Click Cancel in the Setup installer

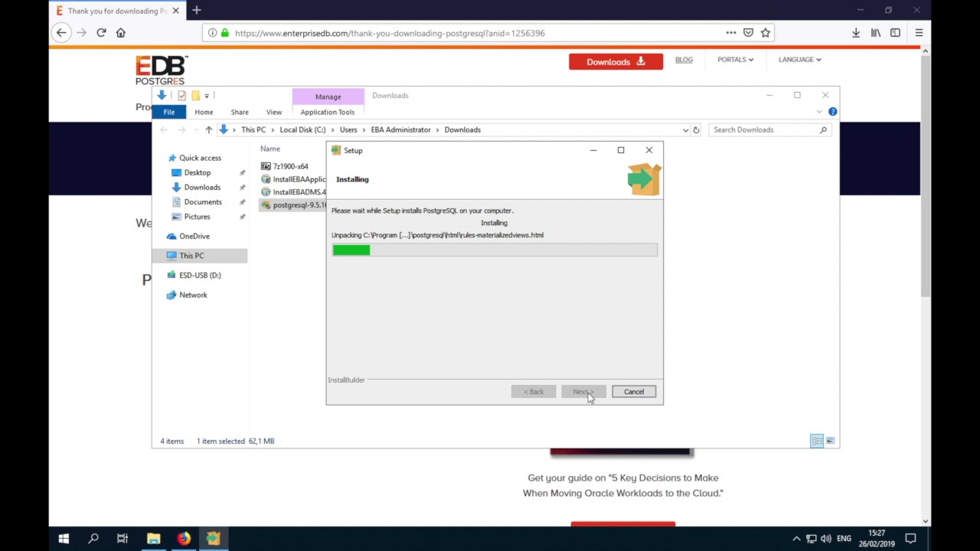click(633, 392)
